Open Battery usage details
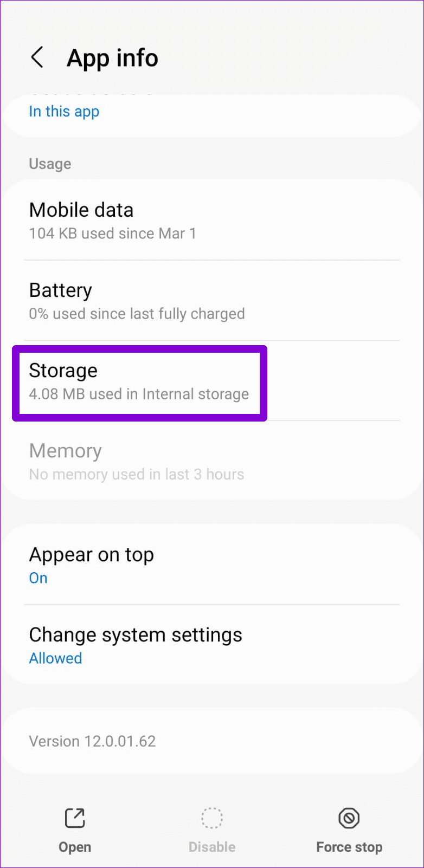The height and width of the screenshot is (868, 424). tap(211, 301)
